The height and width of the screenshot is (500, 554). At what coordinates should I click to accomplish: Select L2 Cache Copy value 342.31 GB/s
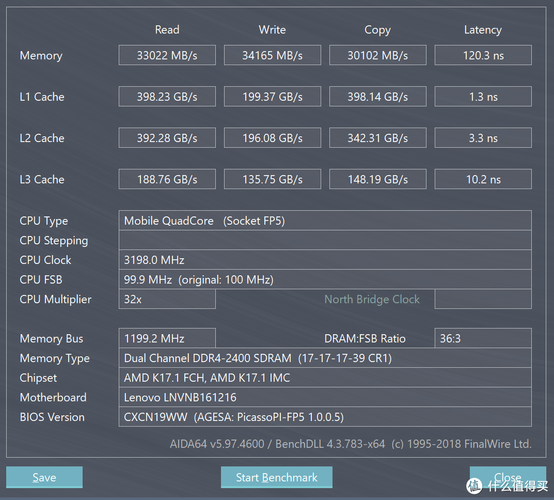pyautogui.click(x=378, y=138)
